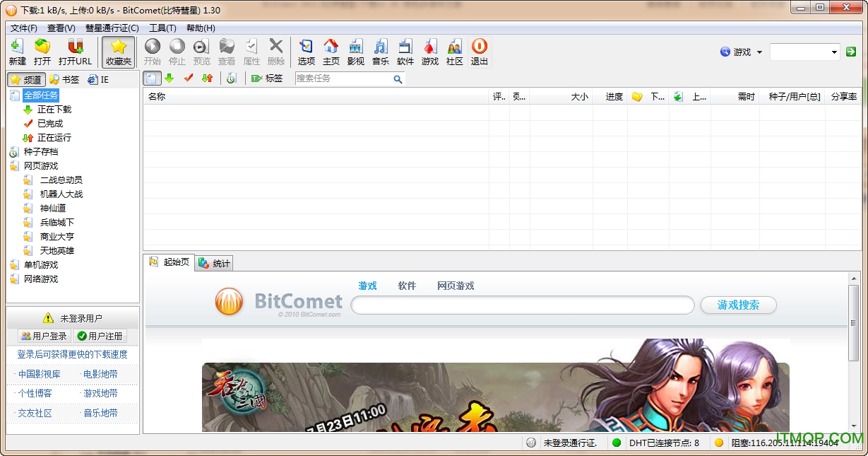
Task: Toggle the green downloading filter arrow
Action: click(170, 78)
